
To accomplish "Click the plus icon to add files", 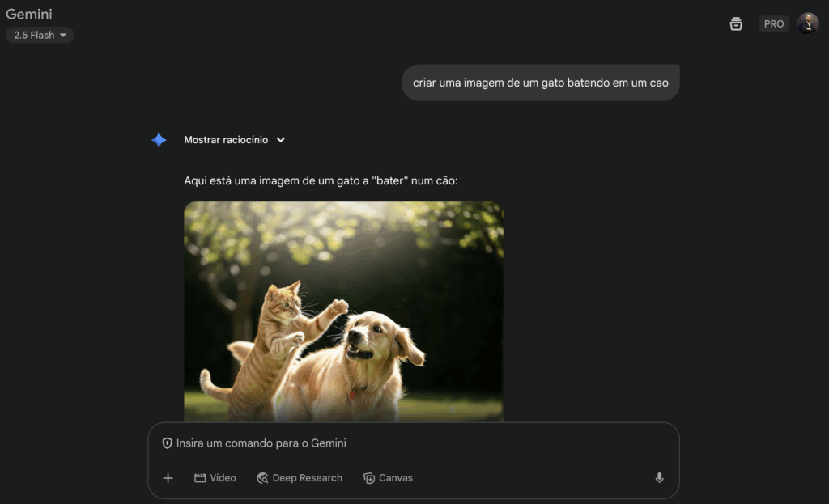I will (x=168, y=478).
